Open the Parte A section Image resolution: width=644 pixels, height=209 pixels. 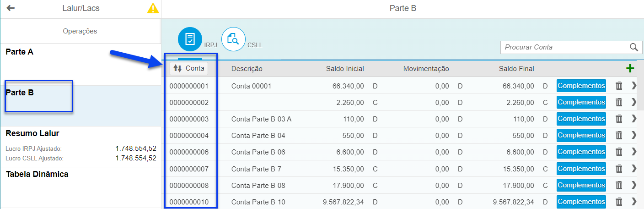pyautogui.click(x=80, y=65)
